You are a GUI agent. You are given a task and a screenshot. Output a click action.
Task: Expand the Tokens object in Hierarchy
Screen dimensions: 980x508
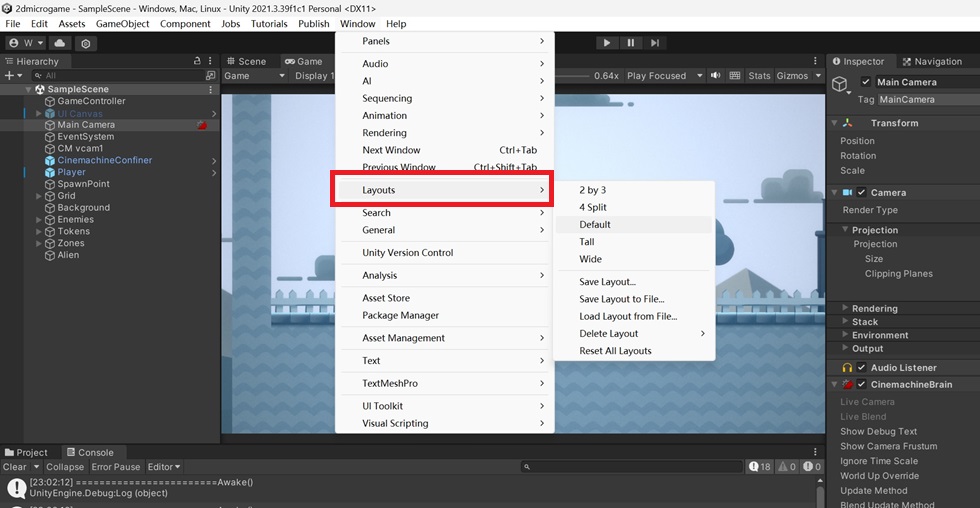[x=38, y=231]
